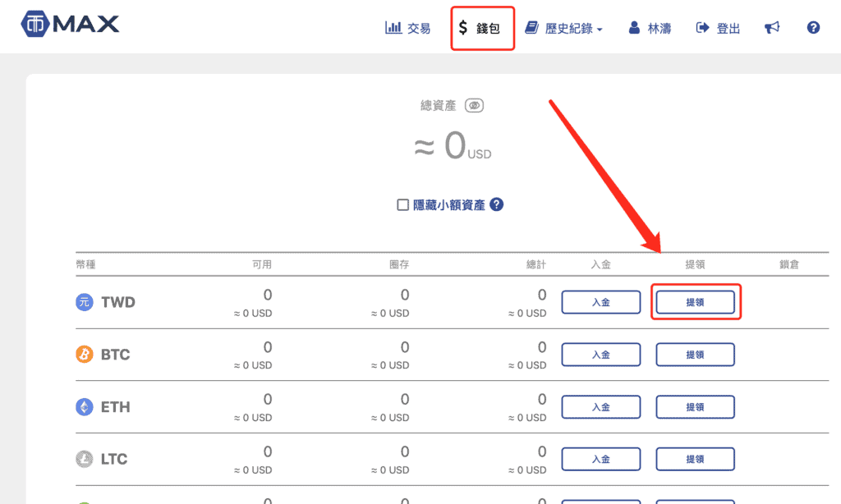This screenshot has width=841, height=504.
Task: Click the ETH currency name
Action: (115, 407)
